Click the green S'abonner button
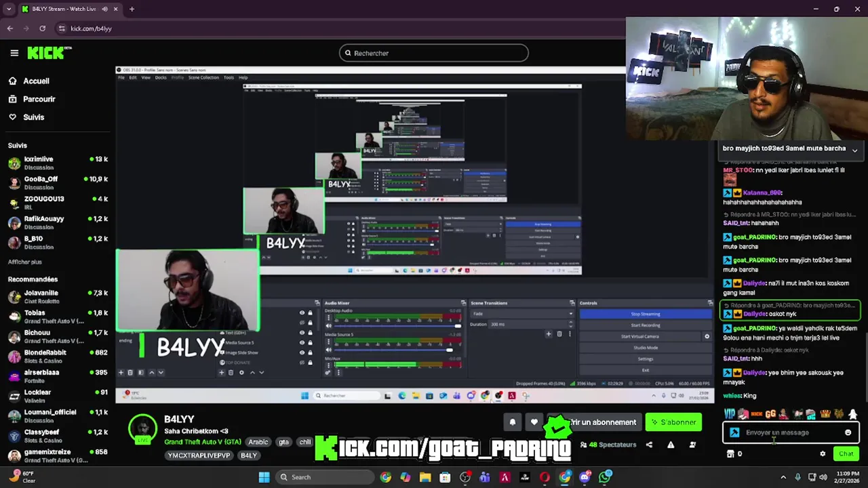868x488 pixels. (x=673, y=422)
